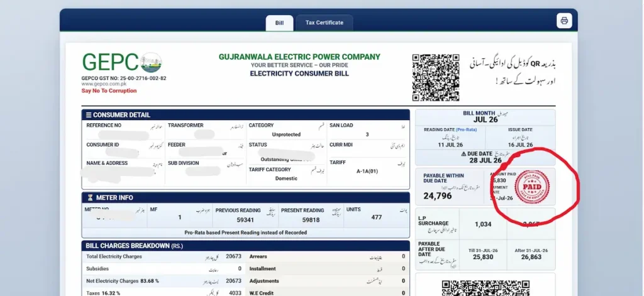Click the 'Arrears' row label
The width and height of the screenshot is (644, 296).
pos(258,256)
